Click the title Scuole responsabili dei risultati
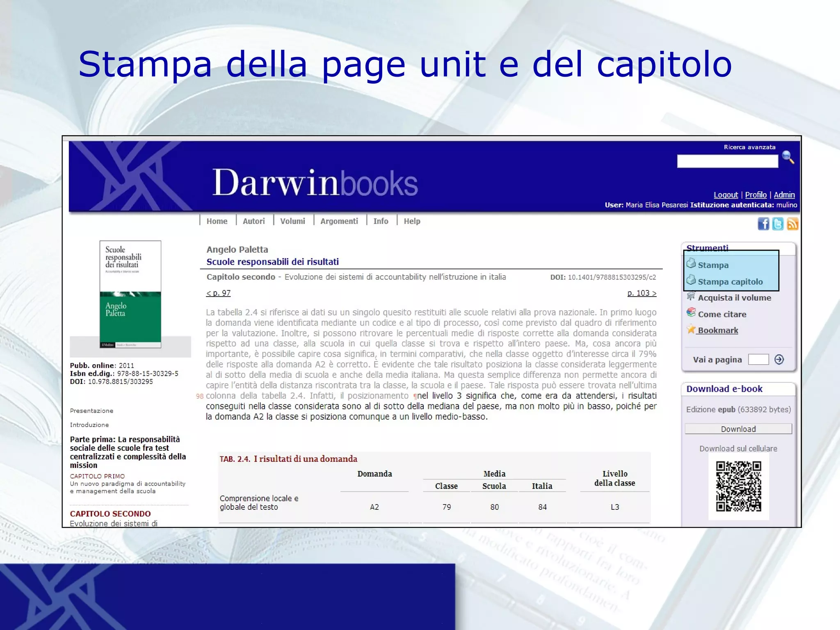840x630 pixels. pos(272,262)
